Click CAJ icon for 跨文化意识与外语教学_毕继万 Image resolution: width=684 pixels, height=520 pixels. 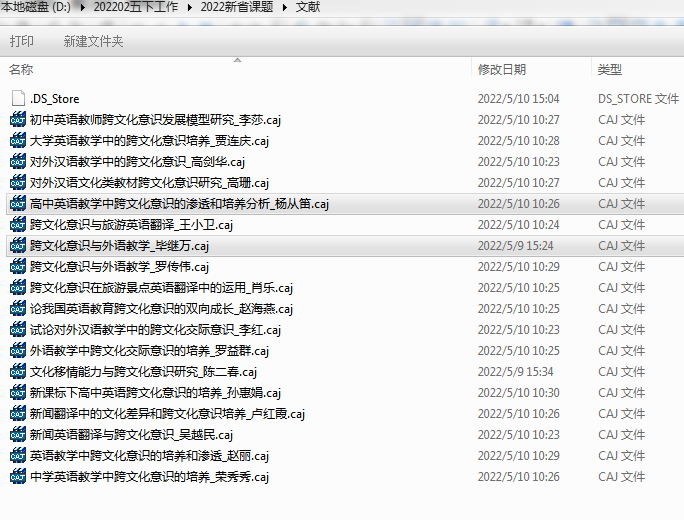pyautogui.click(x=18, y=246)
